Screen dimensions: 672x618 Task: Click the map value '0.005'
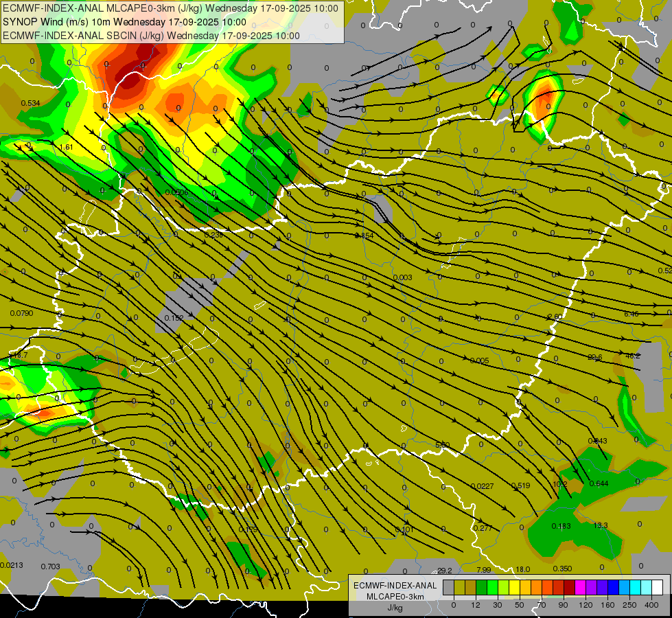point(479,360)
